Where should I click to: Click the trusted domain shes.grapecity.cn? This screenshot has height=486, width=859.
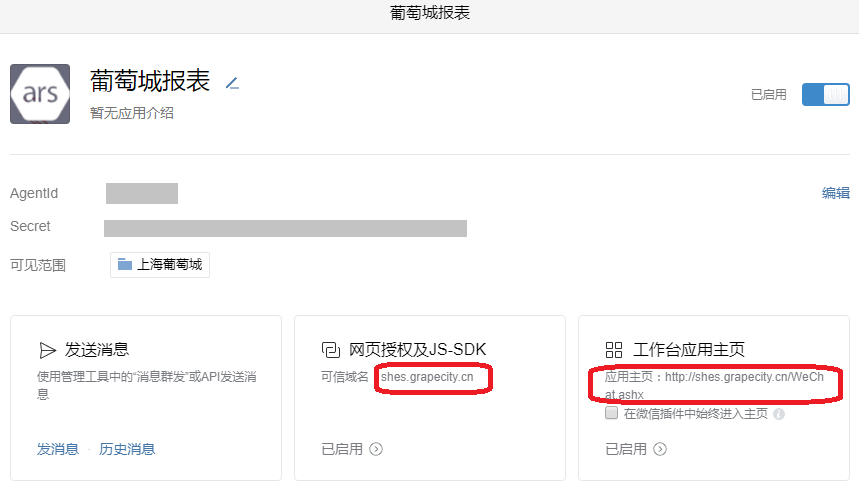point(427,377)
